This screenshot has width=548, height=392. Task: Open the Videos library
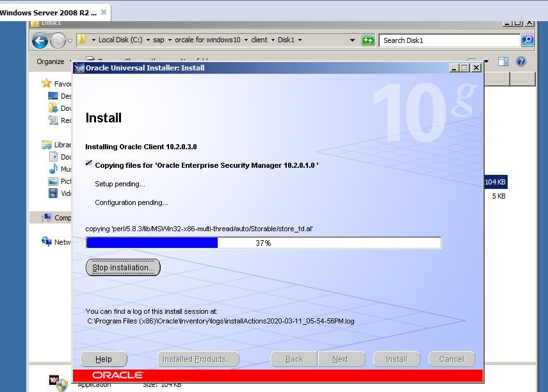coord(60,193)
